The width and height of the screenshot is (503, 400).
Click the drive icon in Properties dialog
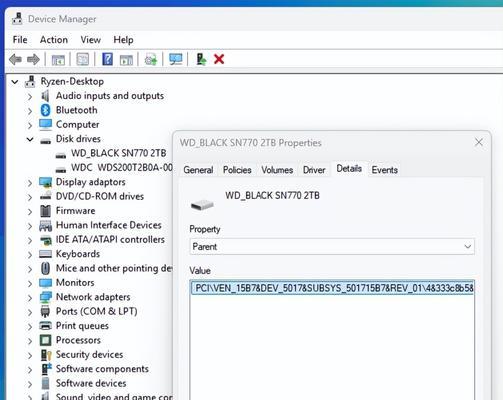pos(202,204)
